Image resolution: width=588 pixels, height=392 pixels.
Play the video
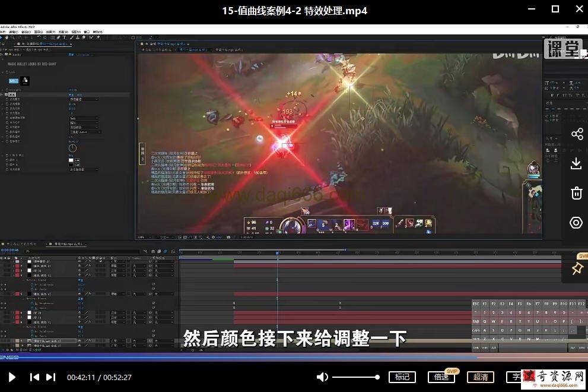[12, 377]
